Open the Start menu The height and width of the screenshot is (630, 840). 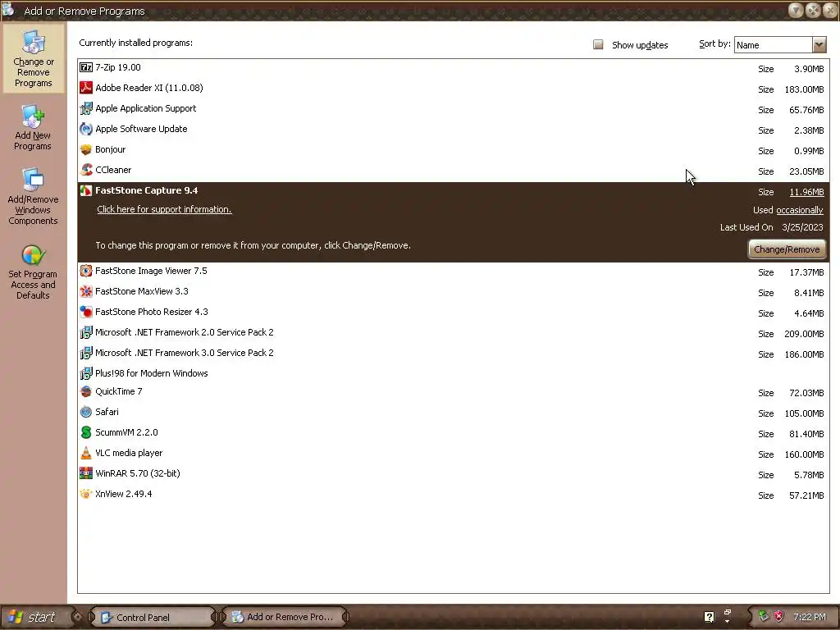pos(34,617)
